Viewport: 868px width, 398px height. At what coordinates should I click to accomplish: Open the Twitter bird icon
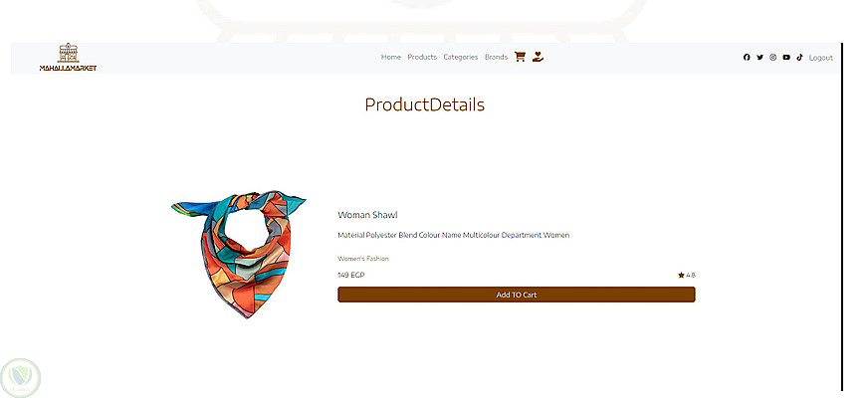pyautogui.click(x=759, y=57)
